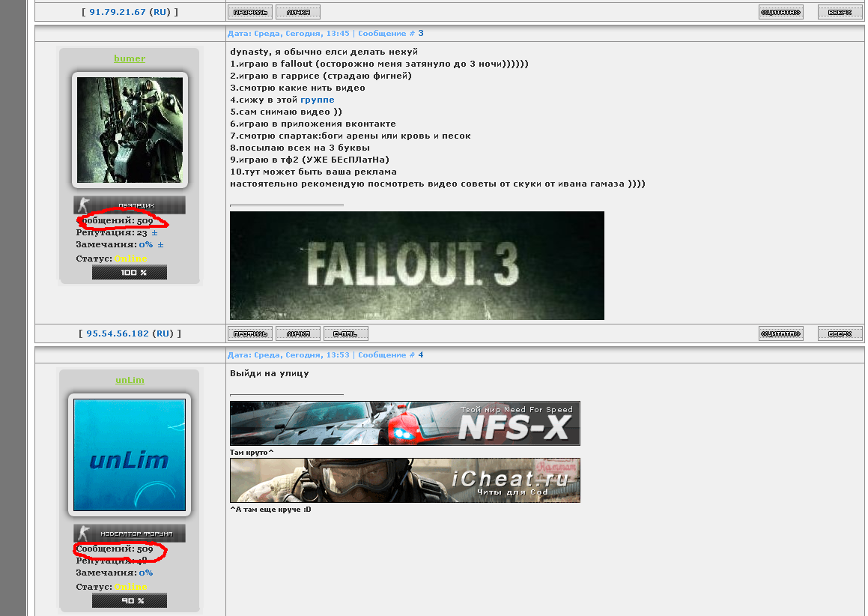Click unLim's blue avatar image
This screenshot has width=868, height=616.
tap(130, 455)
